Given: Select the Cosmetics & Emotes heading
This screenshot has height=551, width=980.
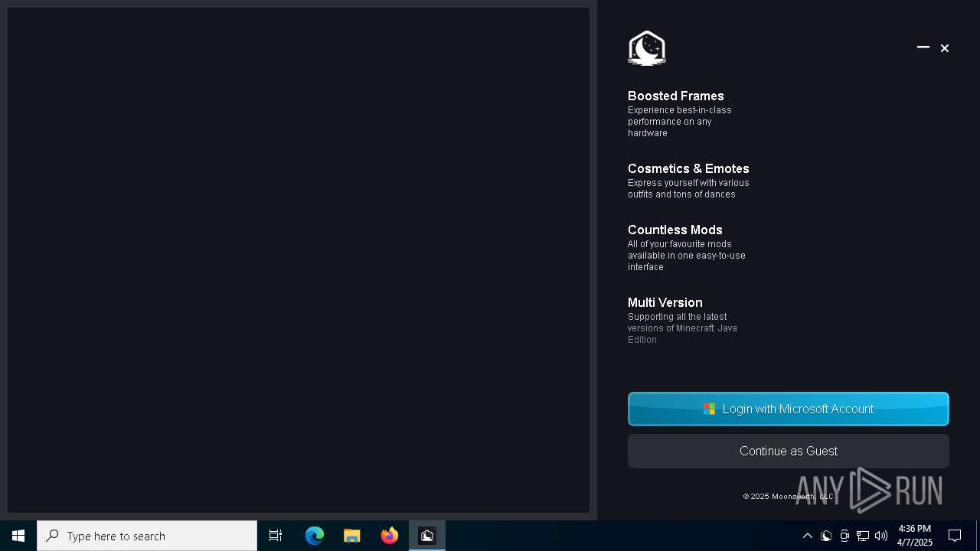Looking at the screenshot, I should (688, 168).
